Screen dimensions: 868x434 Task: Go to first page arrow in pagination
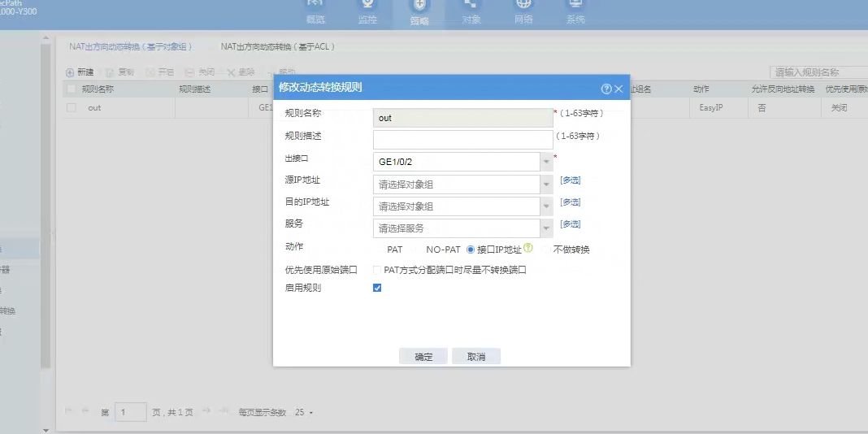coord(69,410)
